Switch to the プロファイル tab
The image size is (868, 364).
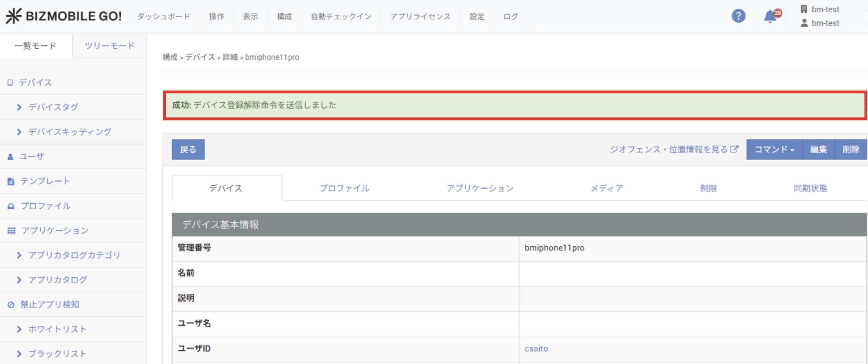click(344, 189)
